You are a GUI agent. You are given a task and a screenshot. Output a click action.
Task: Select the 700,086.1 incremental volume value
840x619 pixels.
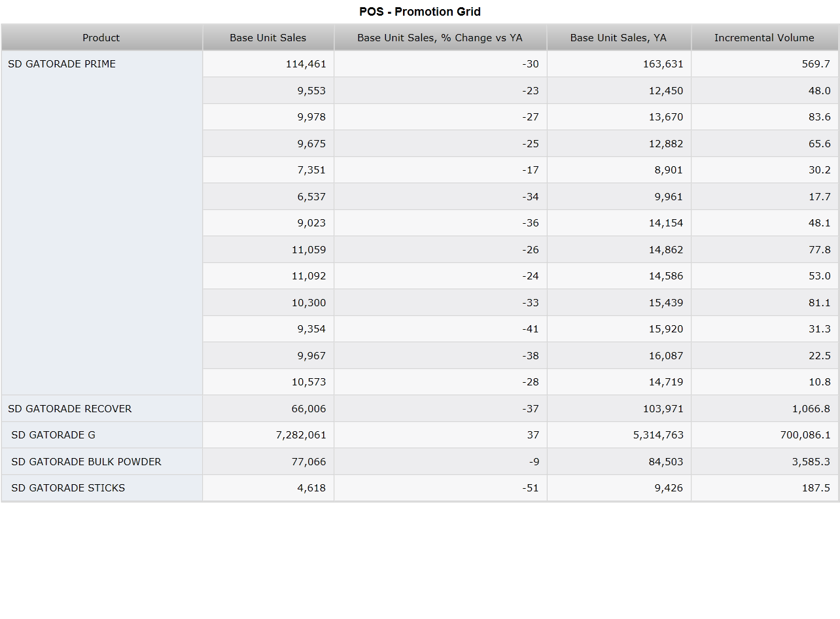click(765, 435)
